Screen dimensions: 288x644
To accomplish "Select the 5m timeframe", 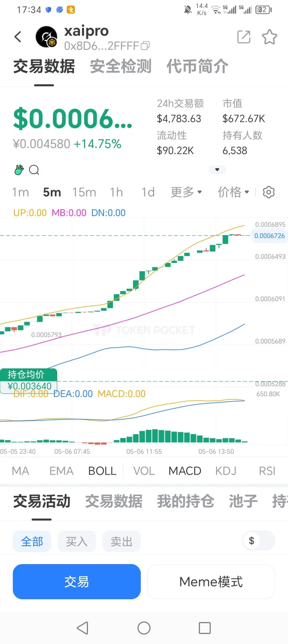I will click(52, 192).
